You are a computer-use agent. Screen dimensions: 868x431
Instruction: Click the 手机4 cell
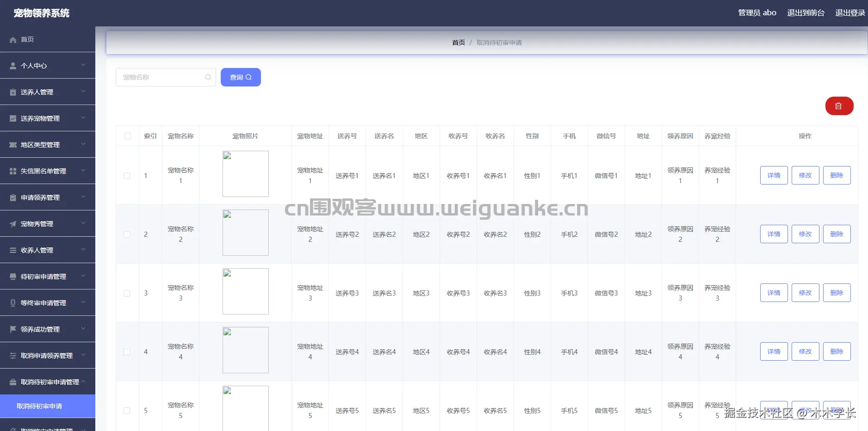(x=569, y=352)
